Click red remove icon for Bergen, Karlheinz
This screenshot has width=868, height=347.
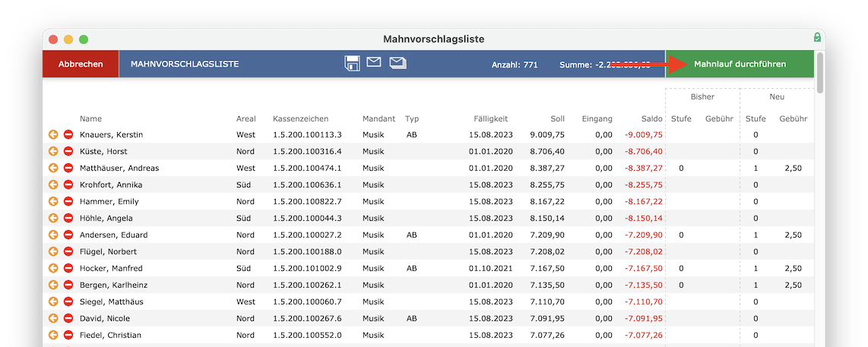(x=68, y=285)
